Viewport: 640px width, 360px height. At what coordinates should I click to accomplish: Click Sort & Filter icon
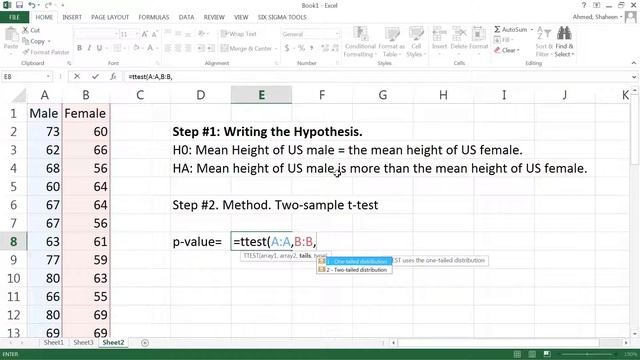pos(544,34)
